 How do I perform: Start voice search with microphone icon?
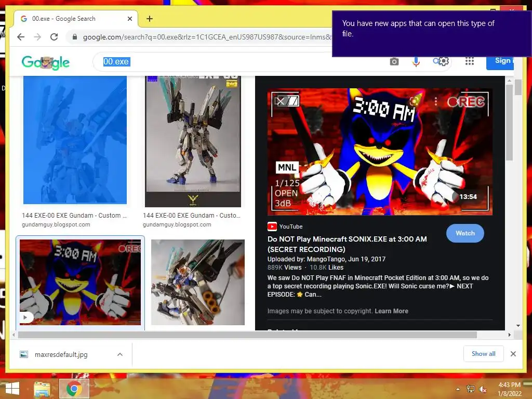point(416,62)
